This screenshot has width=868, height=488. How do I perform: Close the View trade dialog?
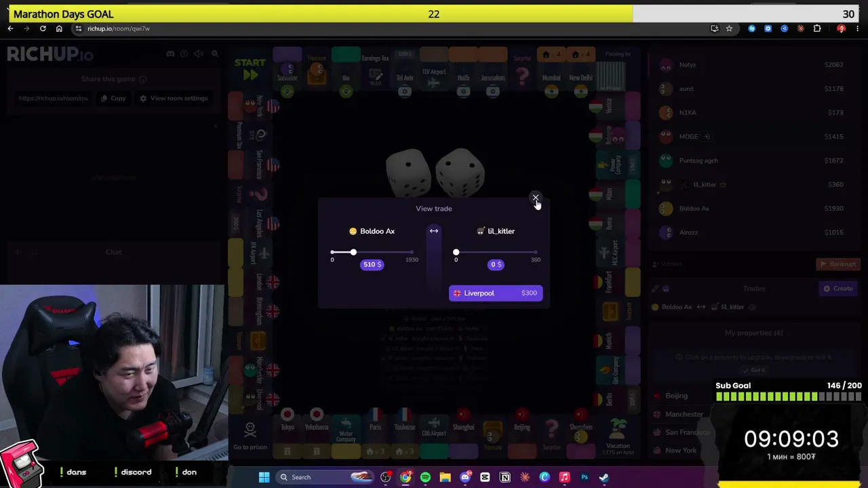tap(535, 198)
